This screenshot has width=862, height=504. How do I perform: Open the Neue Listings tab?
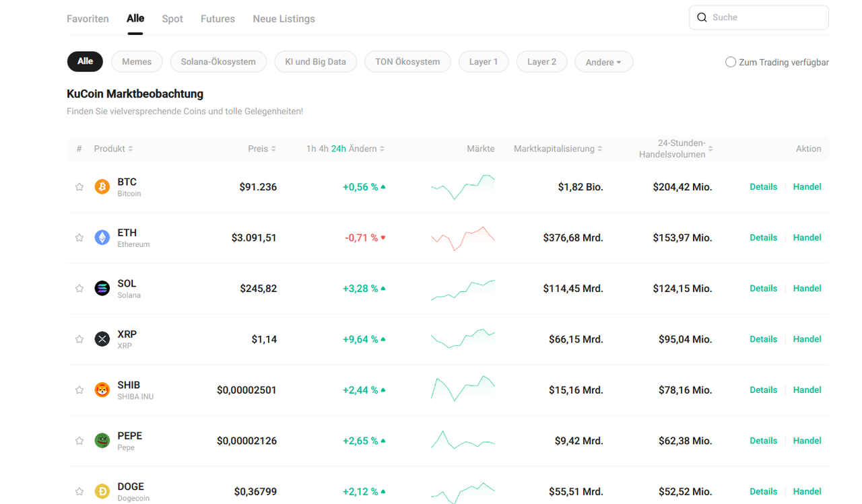coord(284,19)
